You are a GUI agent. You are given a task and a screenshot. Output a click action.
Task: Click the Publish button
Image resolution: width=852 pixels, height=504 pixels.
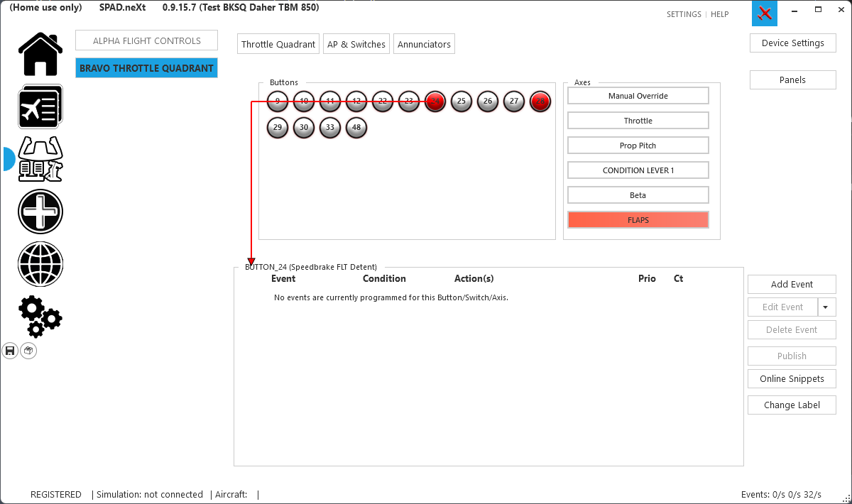792,356
